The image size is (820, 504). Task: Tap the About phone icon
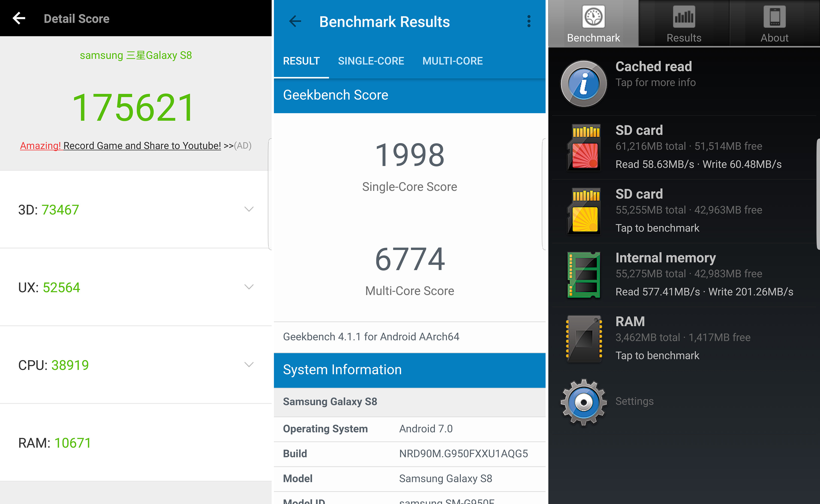pos(774,17)
